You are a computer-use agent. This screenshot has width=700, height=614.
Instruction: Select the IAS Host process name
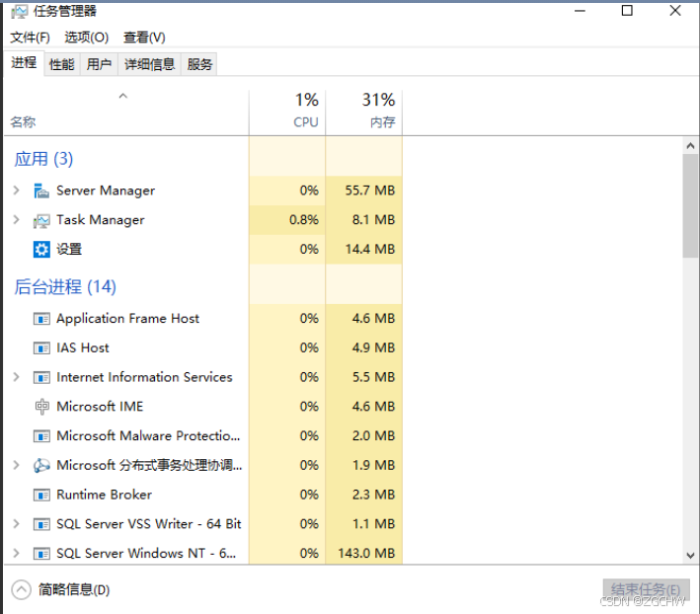(x=83, y=347)
